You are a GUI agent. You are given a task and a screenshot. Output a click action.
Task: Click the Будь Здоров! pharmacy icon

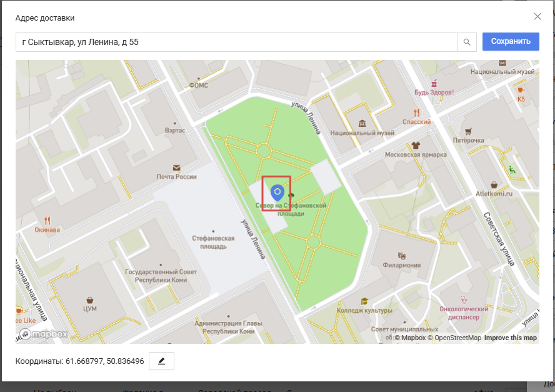tap(434, 83)
